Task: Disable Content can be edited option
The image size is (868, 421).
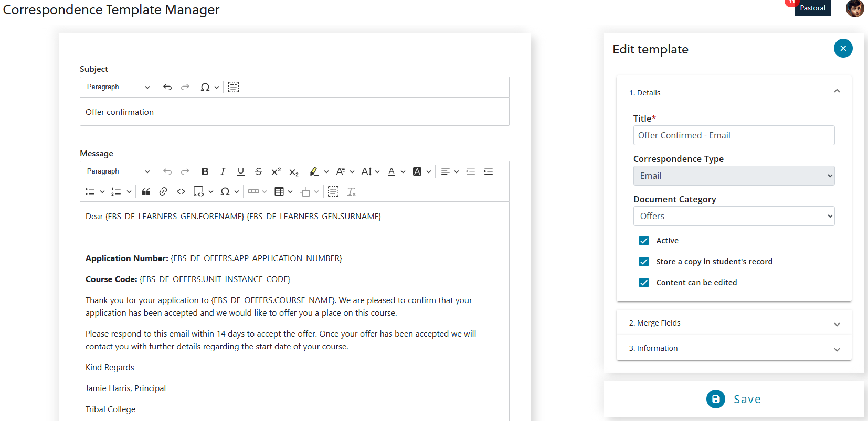Action: [x=644, y=283]
